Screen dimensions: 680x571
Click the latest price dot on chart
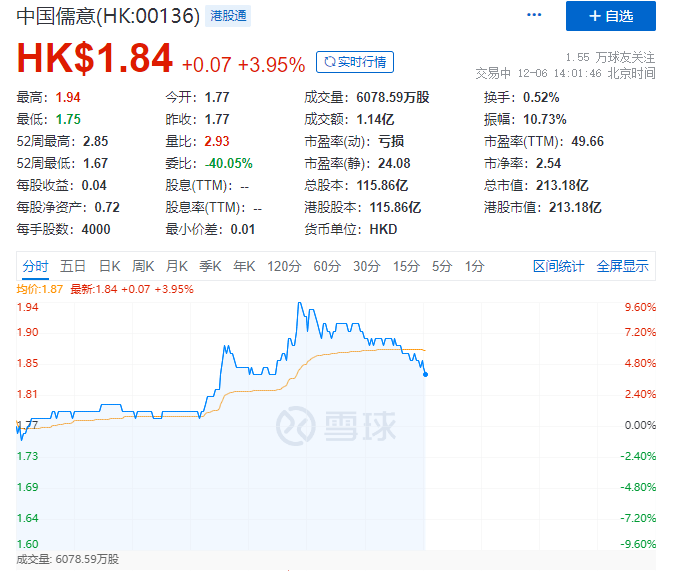tap(425, 374)
